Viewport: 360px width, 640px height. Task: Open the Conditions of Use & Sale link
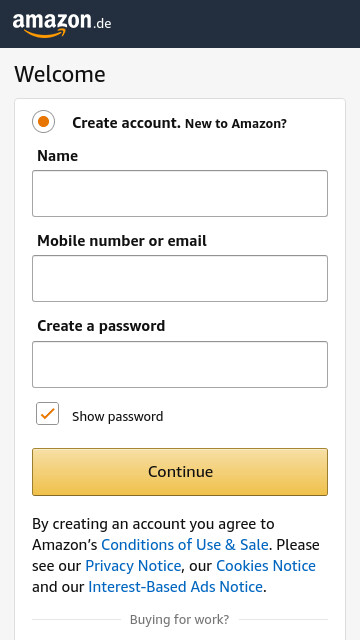coord(185,545)
